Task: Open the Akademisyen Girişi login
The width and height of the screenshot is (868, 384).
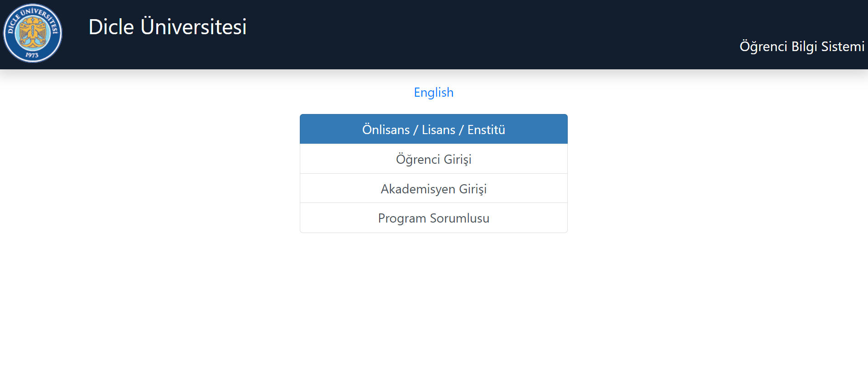Action: tap(433, 189)
